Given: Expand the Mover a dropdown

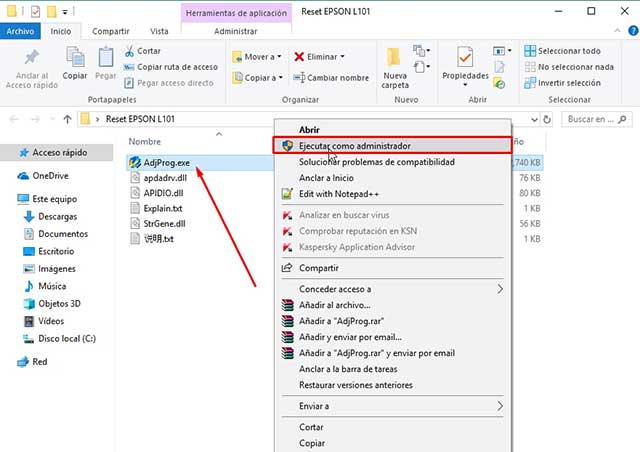Looking at the screenshot, I should coord(279,57).
